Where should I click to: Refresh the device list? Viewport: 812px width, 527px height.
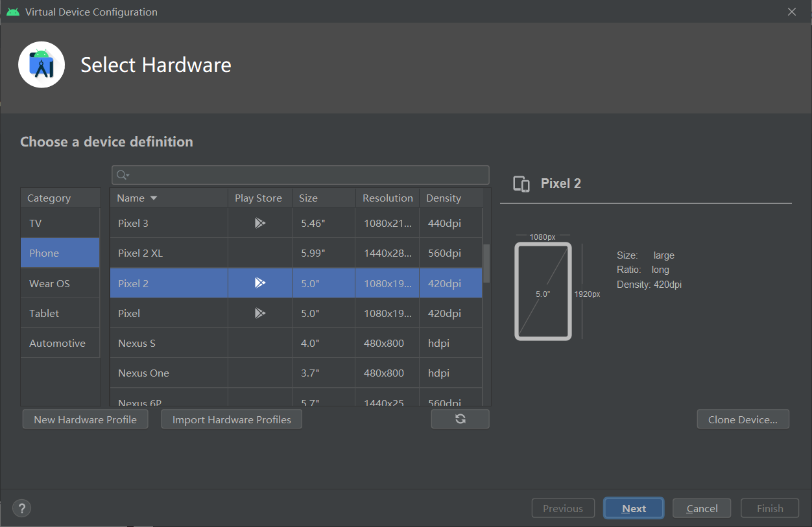click(460, 419)
